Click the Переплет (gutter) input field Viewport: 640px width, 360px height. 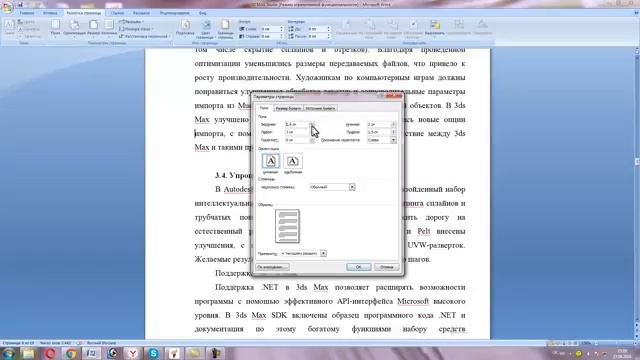[x=297, y=140]
